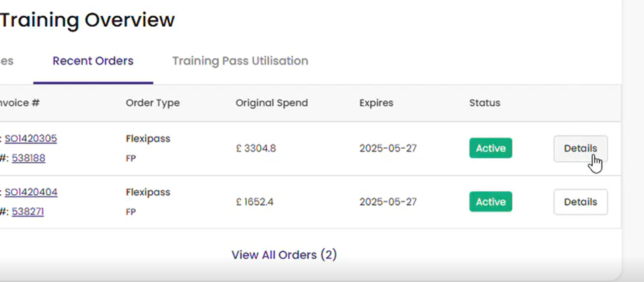Click the Status column header

coord(484,103)
